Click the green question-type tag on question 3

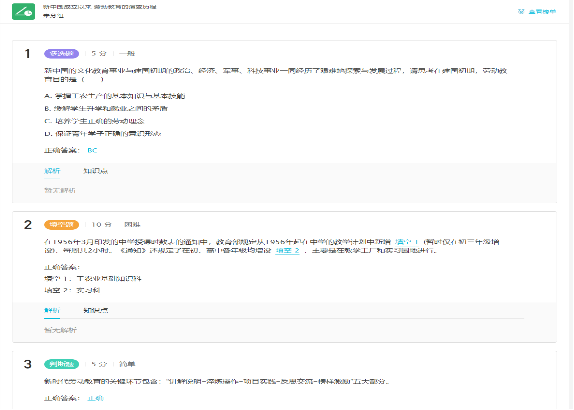click(x=62, y=364)
